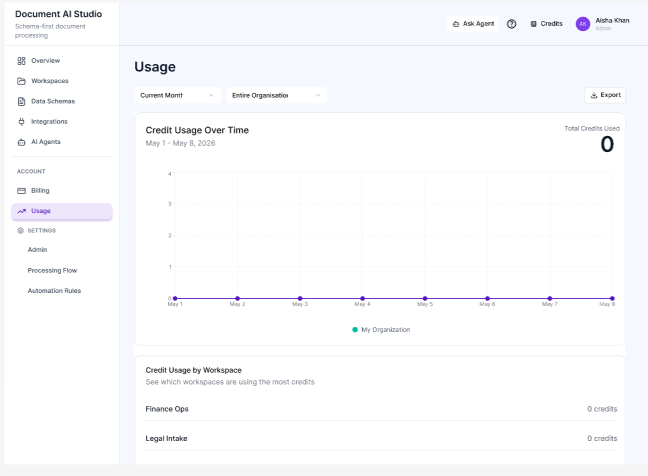Screen dimensions: 648x476
Task: Click the Export button
Action: pos(605,95)
